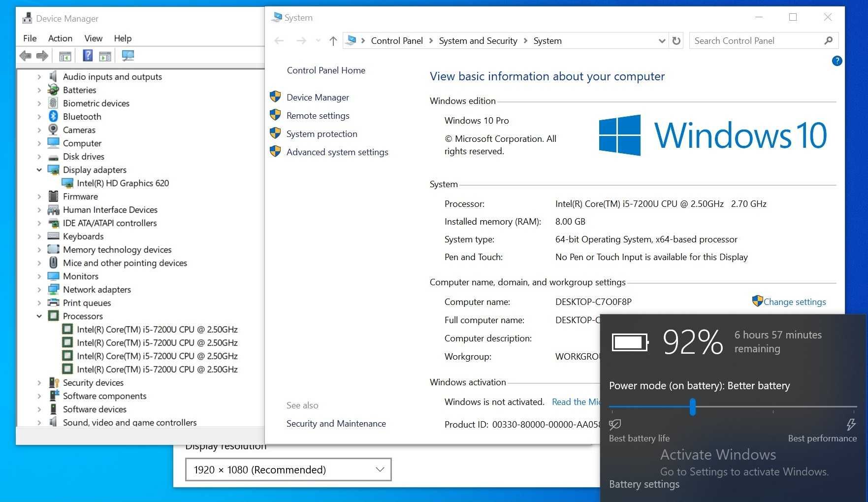Click the Change settings link
Image resolution: width=868 pixels, height=502 pixels.
(x=795, y=301)
